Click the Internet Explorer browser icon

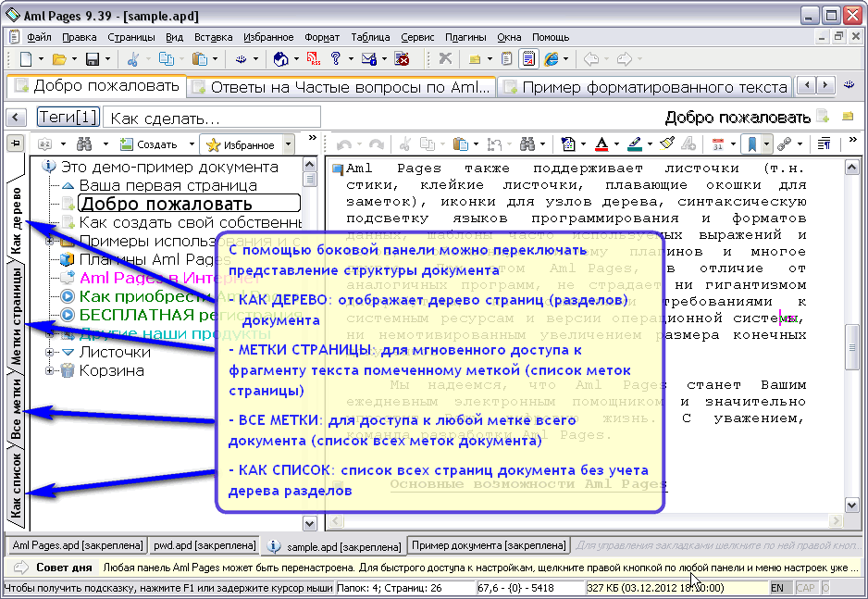(552, 58)
